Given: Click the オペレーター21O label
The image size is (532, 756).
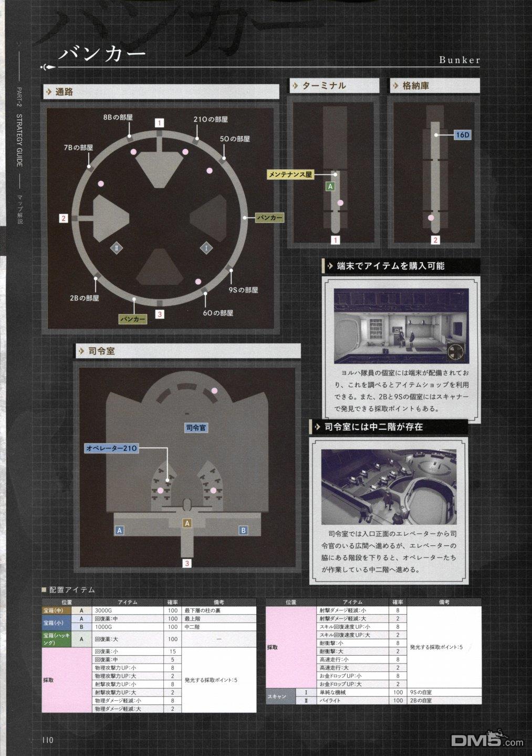Looking at the screenshot, I should click(112, 448).
